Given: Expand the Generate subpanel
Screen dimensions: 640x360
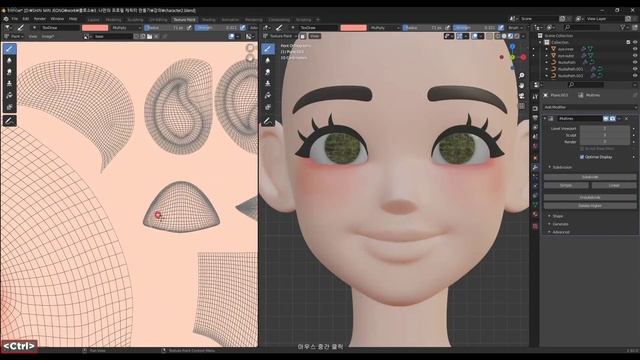Looking at the screenshot, I should 560,224.
